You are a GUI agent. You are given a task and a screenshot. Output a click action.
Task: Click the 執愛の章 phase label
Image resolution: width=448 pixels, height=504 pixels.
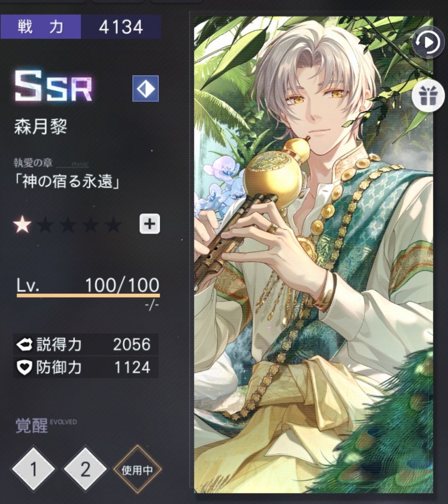point(33,163)
